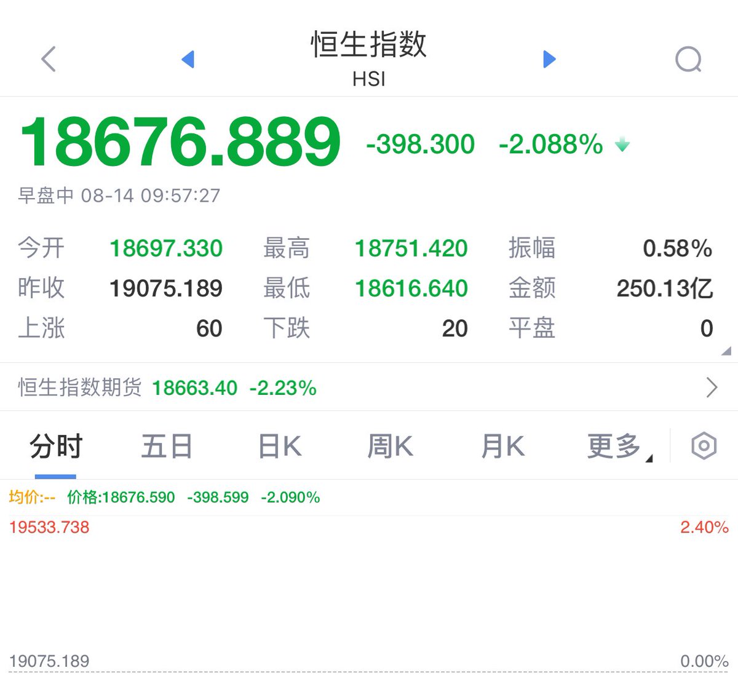
Task: Tap 金额 value 250.13亿
Action: click(x=665, y=288)
